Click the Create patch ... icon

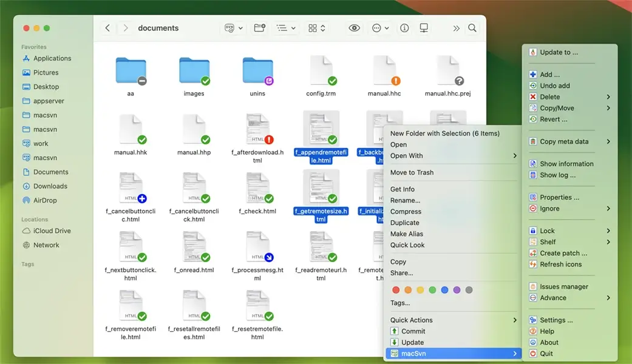click(x=533, y=253)
